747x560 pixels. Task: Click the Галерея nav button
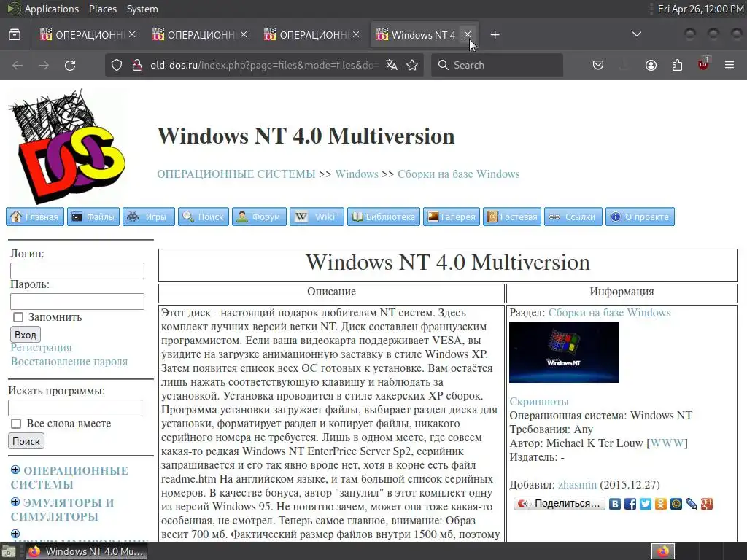452,217
